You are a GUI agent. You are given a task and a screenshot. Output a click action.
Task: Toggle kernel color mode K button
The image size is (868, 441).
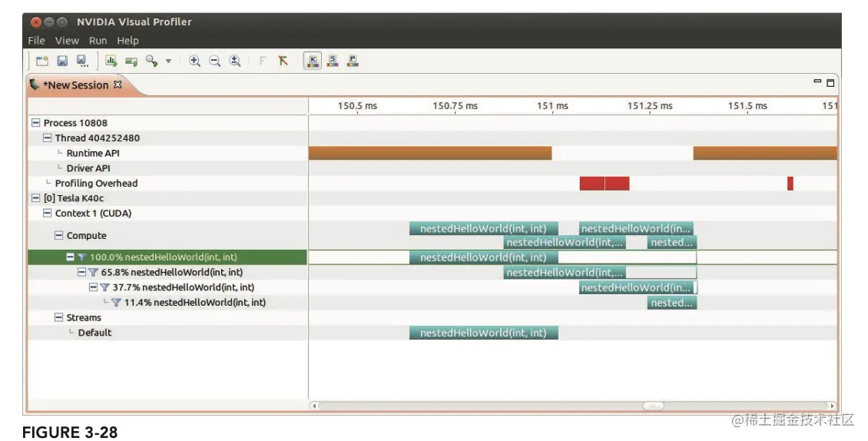pos(313,61)
